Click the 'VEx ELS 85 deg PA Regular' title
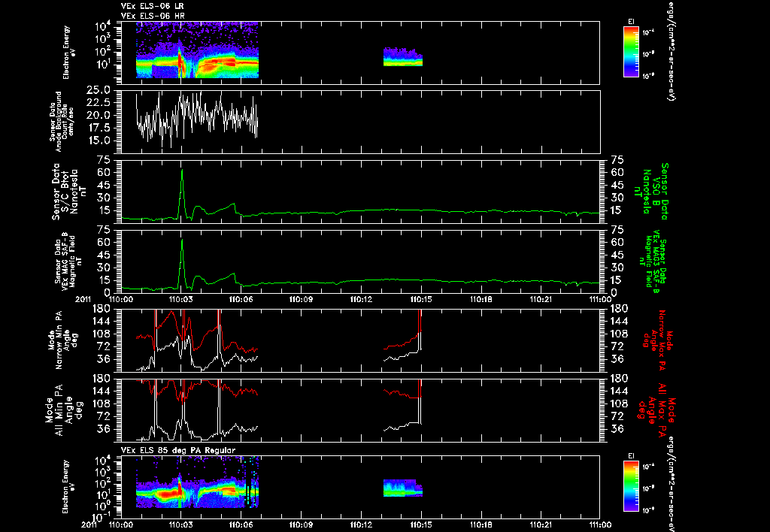The width and height of the screenshot is (770, 532). point(178,450)
